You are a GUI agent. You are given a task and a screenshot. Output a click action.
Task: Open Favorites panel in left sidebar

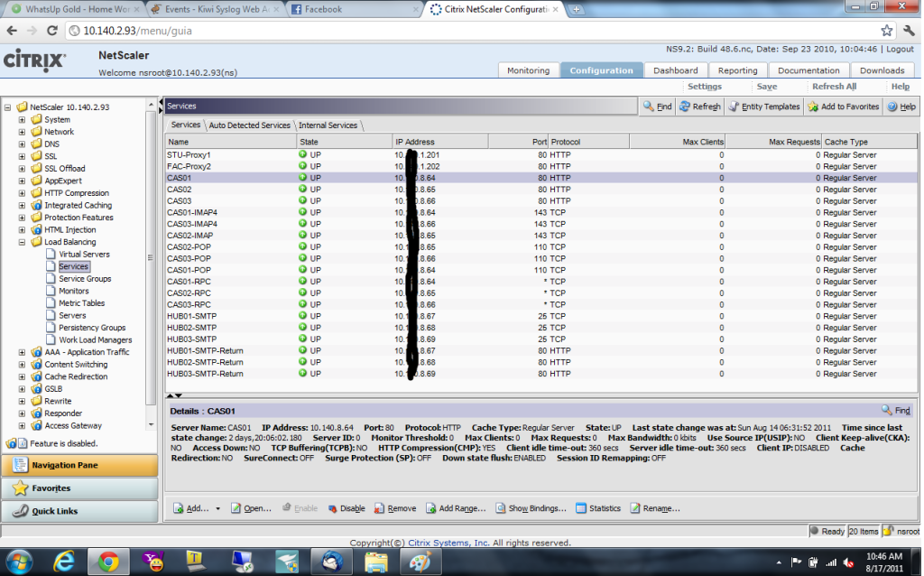click(x=79, y=488)
